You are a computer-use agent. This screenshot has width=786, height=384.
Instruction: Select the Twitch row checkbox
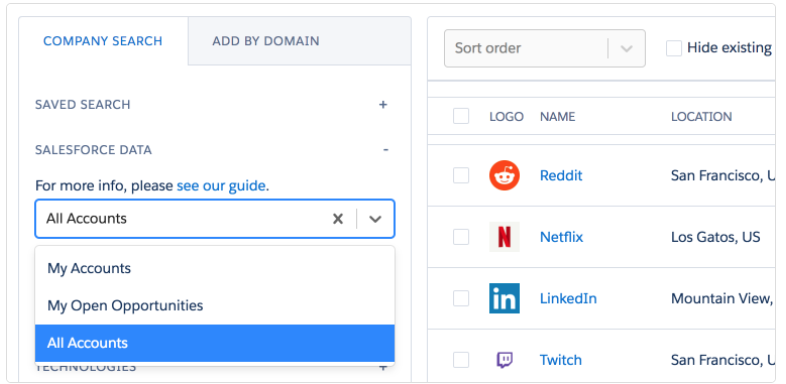461,360
